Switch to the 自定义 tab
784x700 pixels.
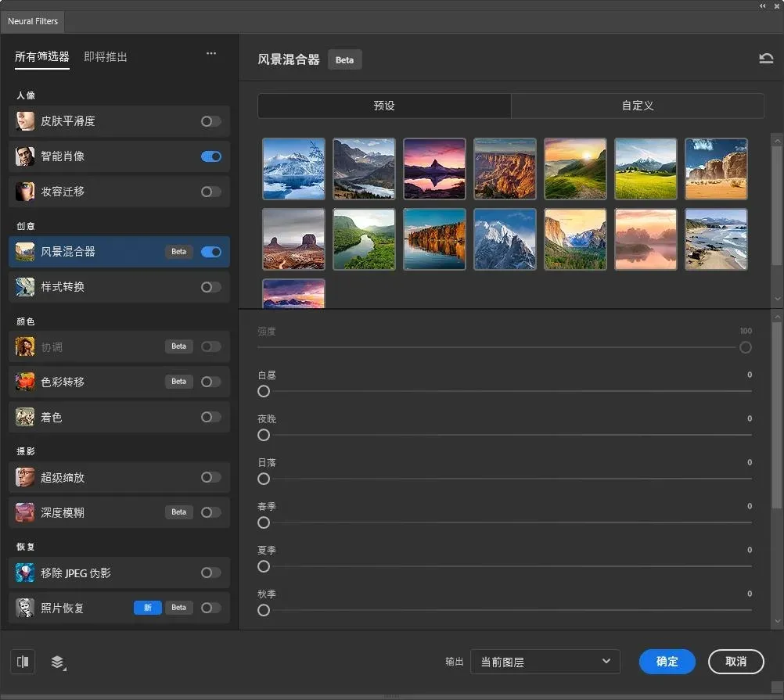pos(637,106)
